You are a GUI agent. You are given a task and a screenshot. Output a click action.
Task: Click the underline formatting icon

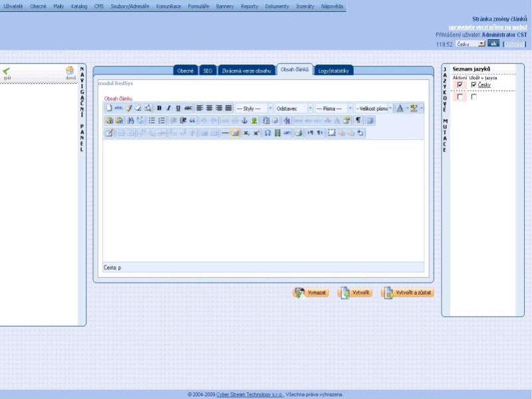(178, 108)
